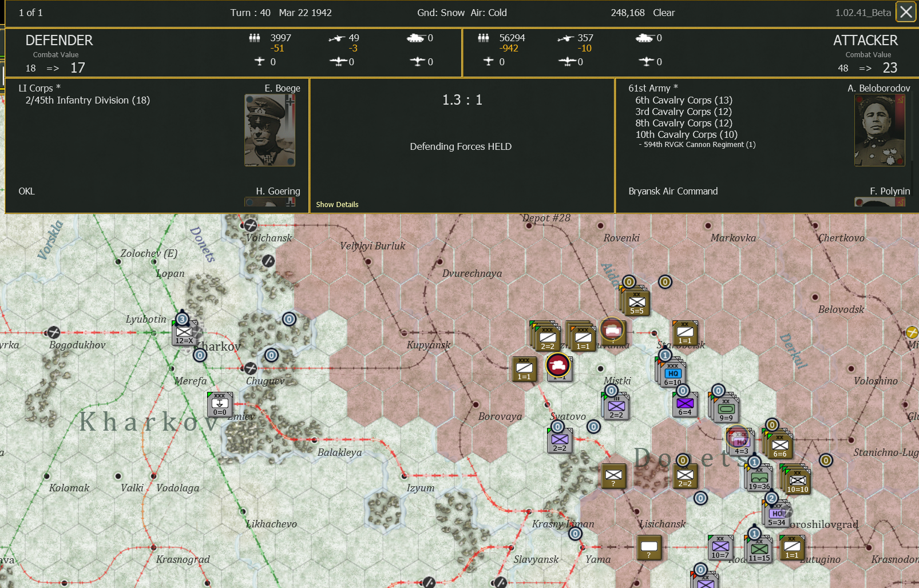919x588 pixels.
Task: Click the fort level 3 marker at Lyubotin
Action: [x=182, y=319]
